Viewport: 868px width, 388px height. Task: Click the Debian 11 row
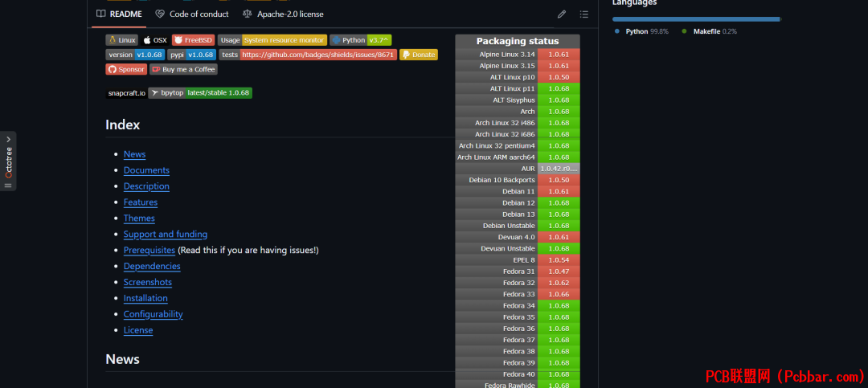pyautogui.click(x=518, y=191)
